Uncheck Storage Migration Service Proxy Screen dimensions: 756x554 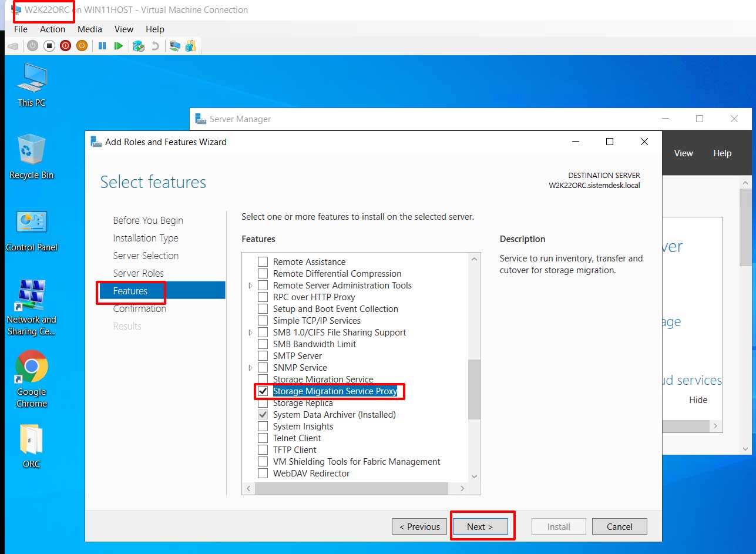tap(263, 391)
